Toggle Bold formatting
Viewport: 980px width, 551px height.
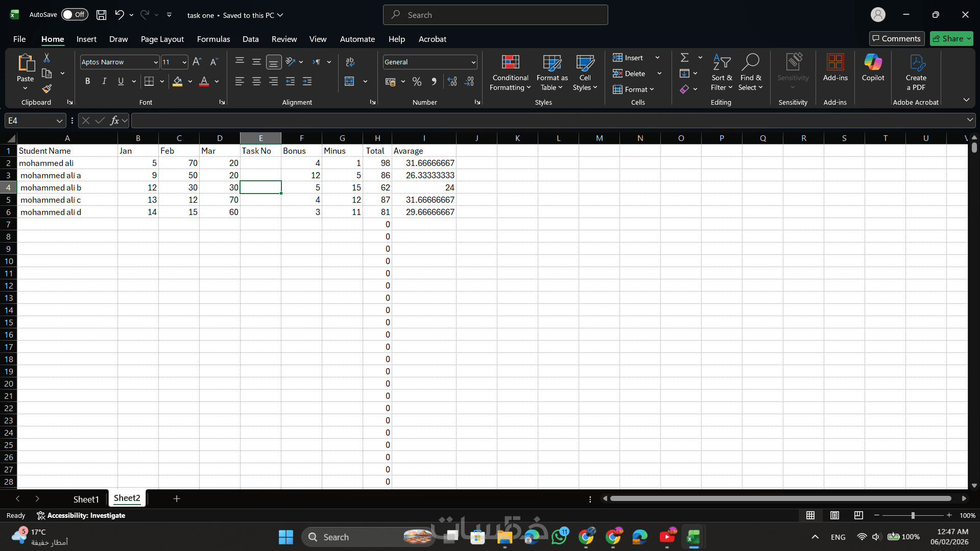click(x=87, y=81)
